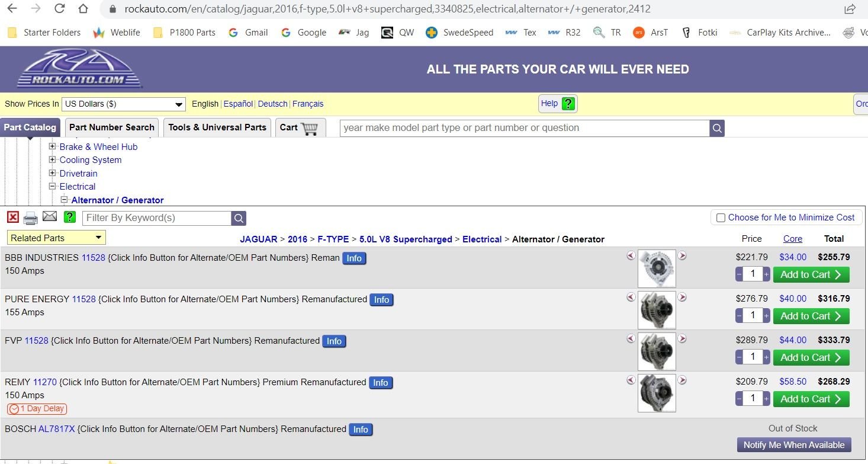
Task: Click the printer icon above parts list
Action: [30, 218]
